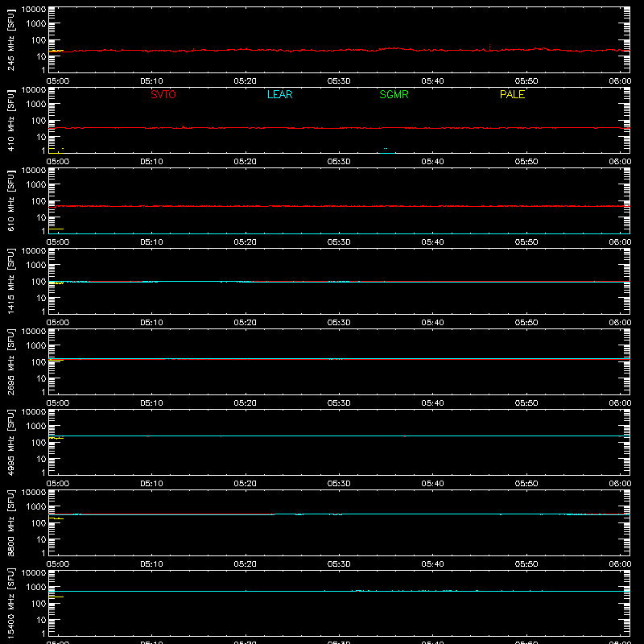Click 05:20 time label under 8800 MHz plot
The height and width of the screenshot is (644, 644).
pos(246,564)
